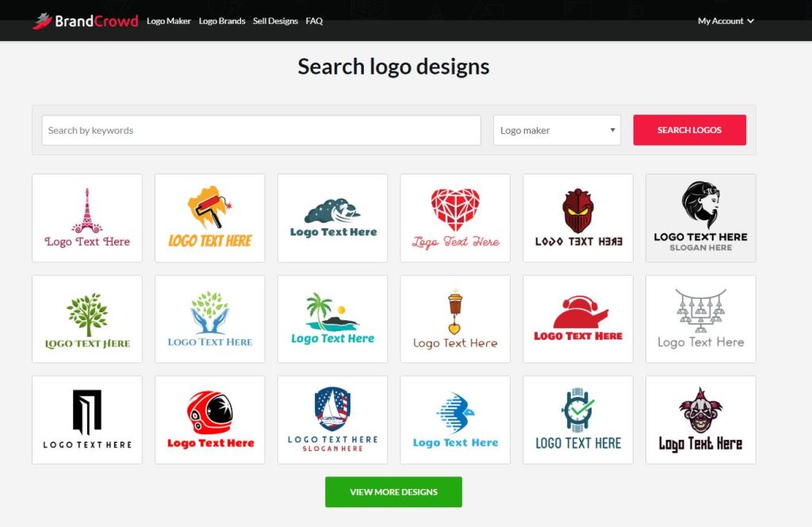Choose the gray hanging bells logo
The width and height of the screenshot is (812, 527).
tap(701, 319)
